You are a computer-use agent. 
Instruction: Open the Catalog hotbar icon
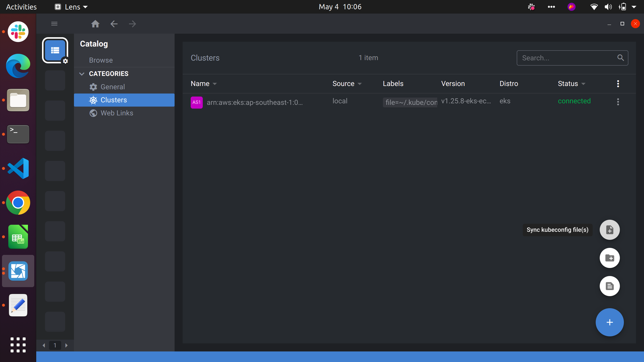pos(55,50)
